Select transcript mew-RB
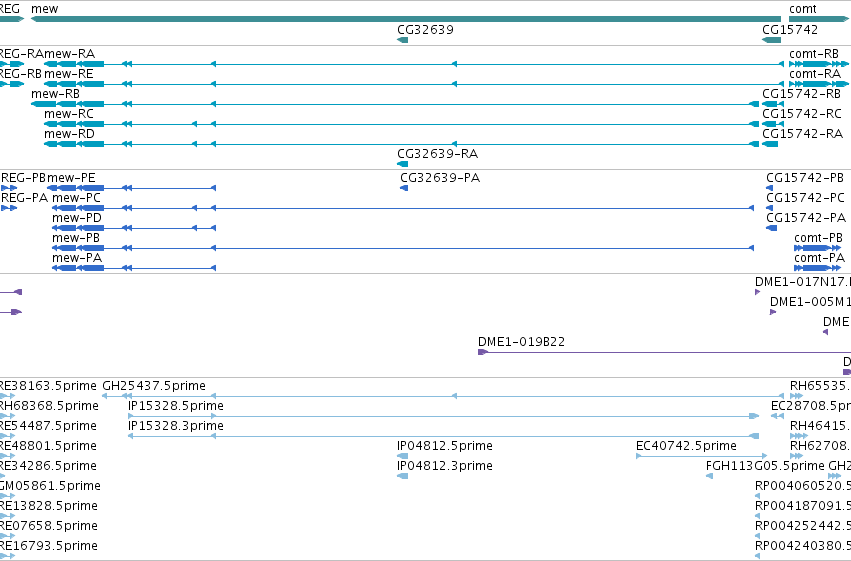This screenshot has width=851, height=561. pyautogui.click(x=395, y=104)
